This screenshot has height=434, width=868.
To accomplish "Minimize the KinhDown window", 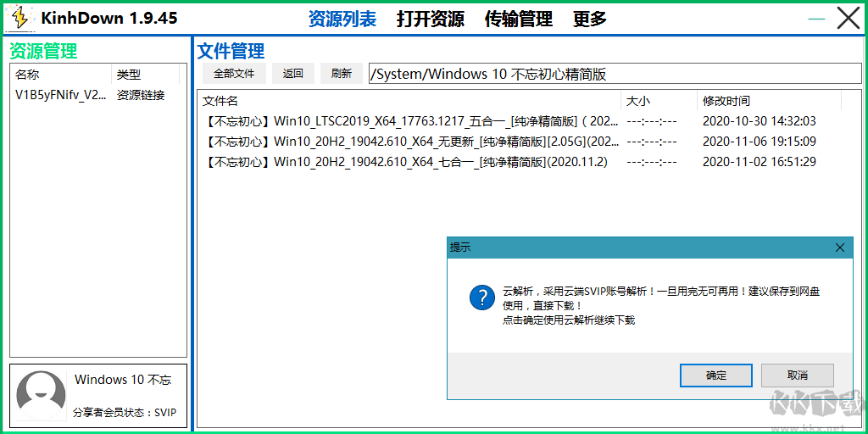I will click(816, 19).
